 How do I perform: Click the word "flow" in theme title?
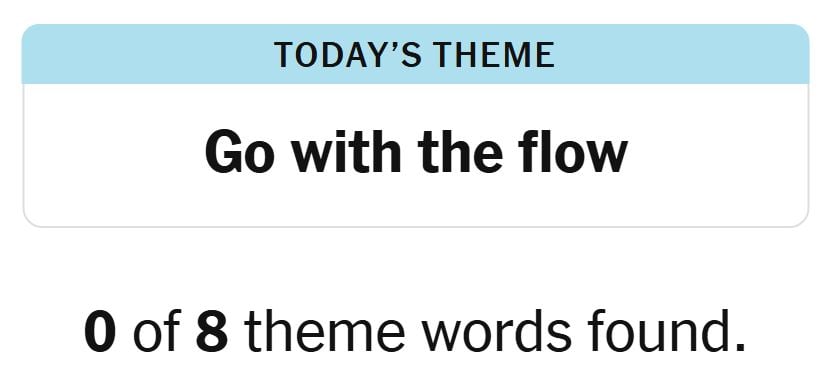(x=573, y=152)
